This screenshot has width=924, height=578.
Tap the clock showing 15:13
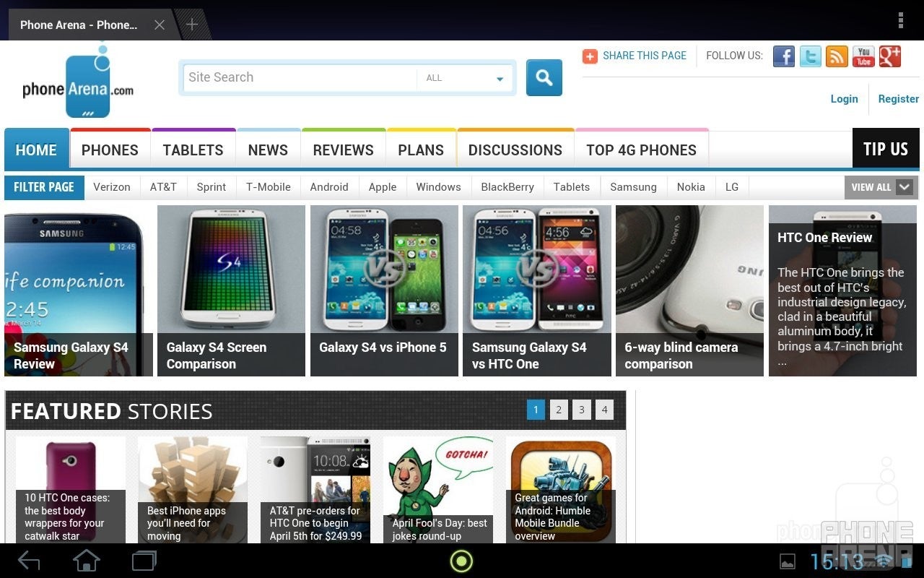coord(837,561)
